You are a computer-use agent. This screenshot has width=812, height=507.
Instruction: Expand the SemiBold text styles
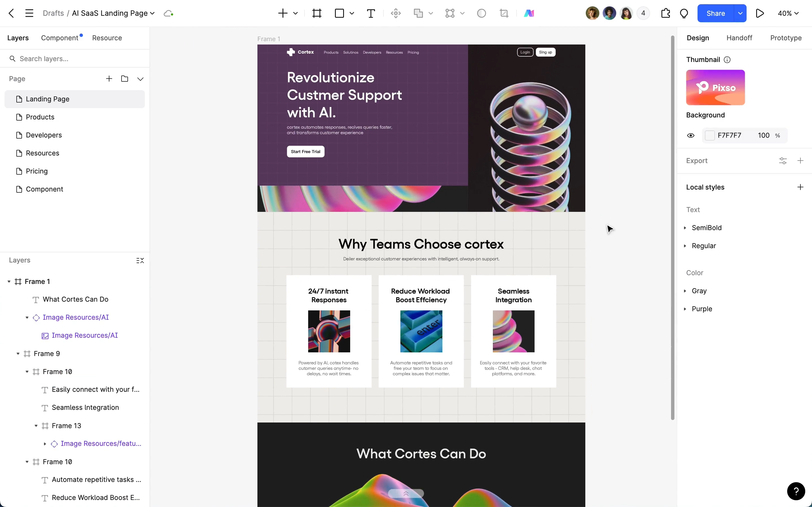[x=685, y=228]
